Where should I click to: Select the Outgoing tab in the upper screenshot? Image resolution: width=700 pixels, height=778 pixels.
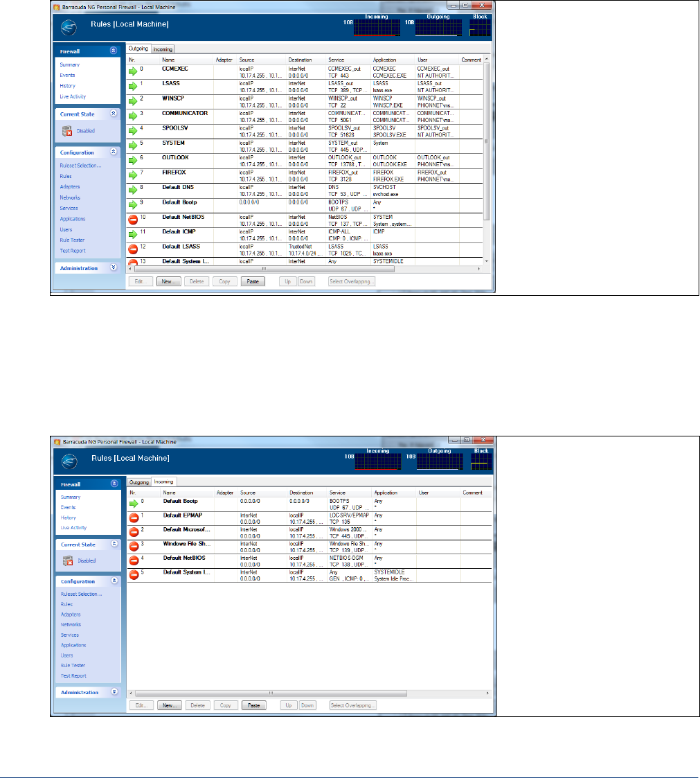click(138, 48)
